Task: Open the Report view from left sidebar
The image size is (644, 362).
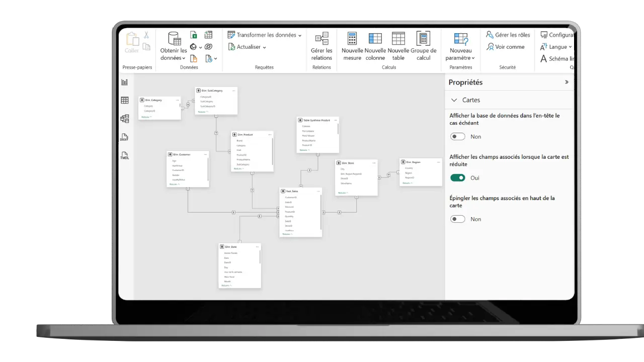Action: coord(125,82)
